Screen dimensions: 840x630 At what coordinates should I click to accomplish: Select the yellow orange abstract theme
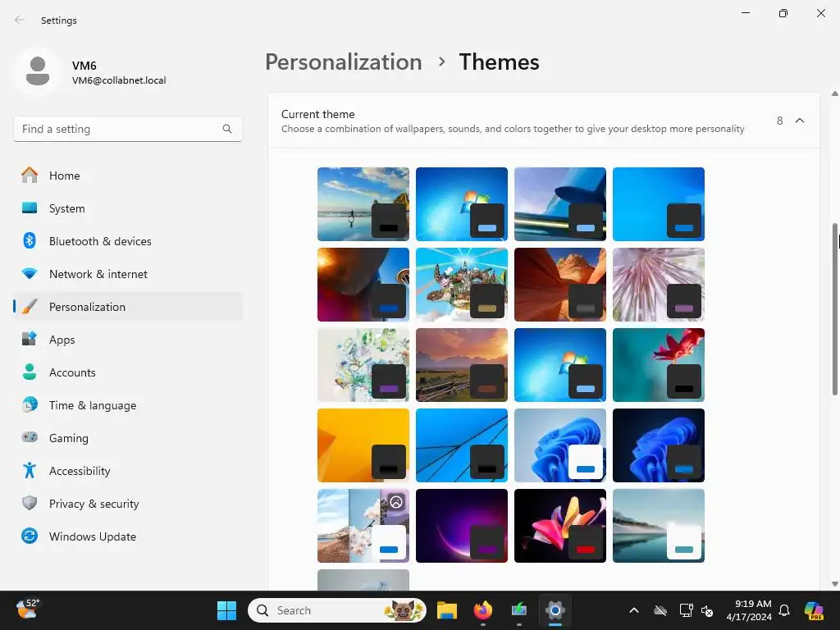point(363,445)
